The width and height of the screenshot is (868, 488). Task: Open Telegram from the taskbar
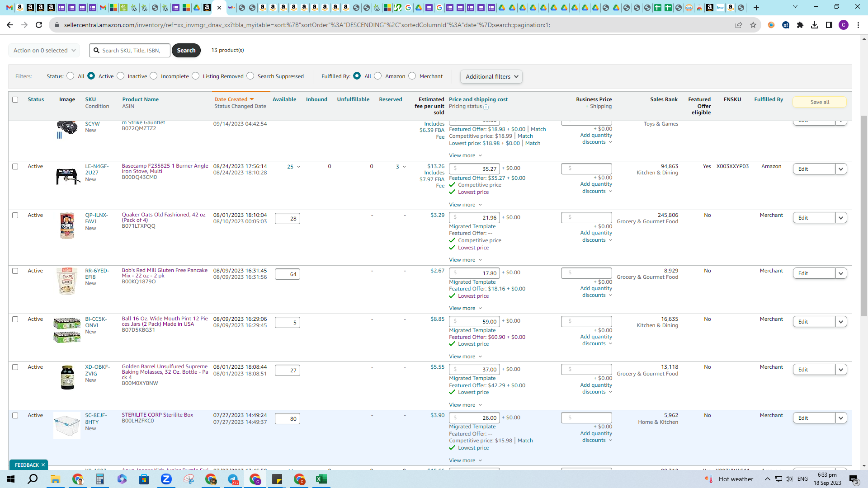(233, 479)
